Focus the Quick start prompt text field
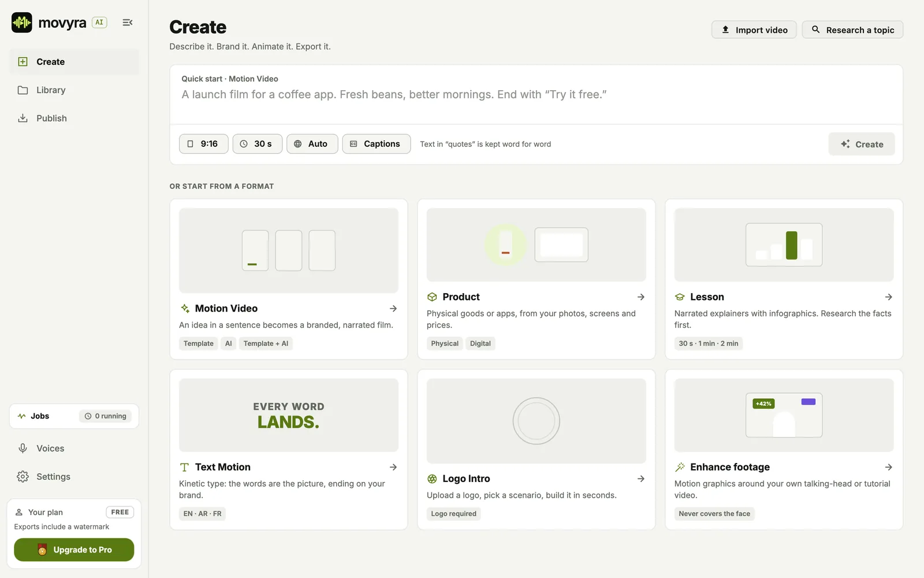The height and width of the screenshot is (578, 924). click(536, 95)
